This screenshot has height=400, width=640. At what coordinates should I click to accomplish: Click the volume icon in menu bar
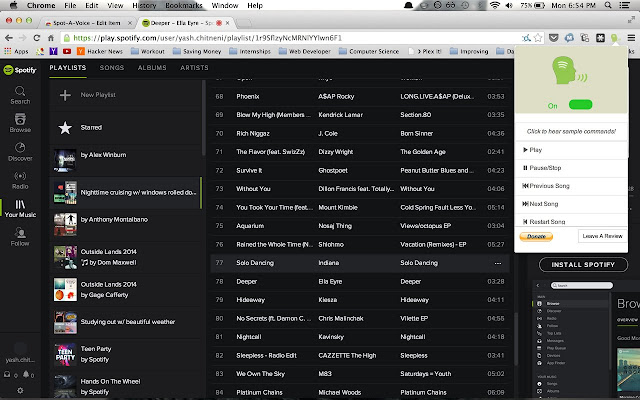pos(509,5)
